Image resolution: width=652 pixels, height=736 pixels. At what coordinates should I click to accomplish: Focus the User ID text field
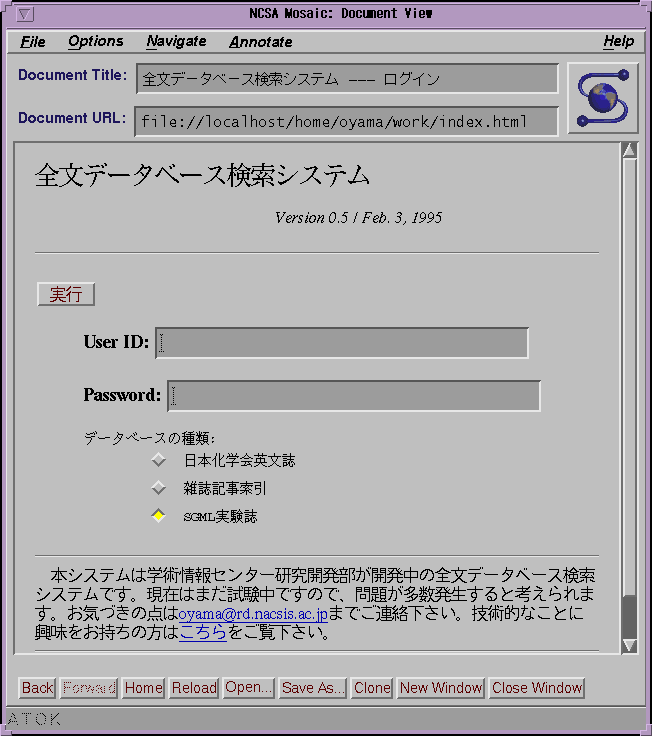coord(342,343)
